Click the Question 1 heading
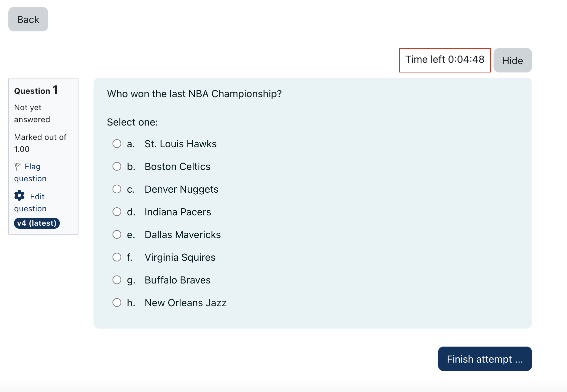567x392 pixels. pos(36,90)
